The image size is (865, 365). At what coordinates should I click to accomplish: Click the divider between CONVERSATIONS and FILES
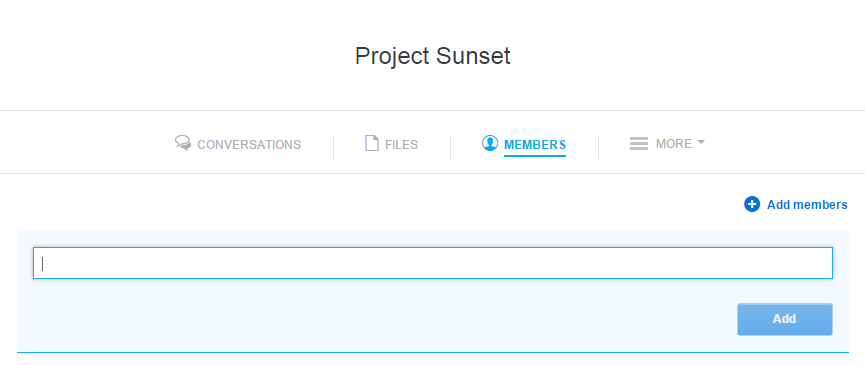tap(333, 147)
